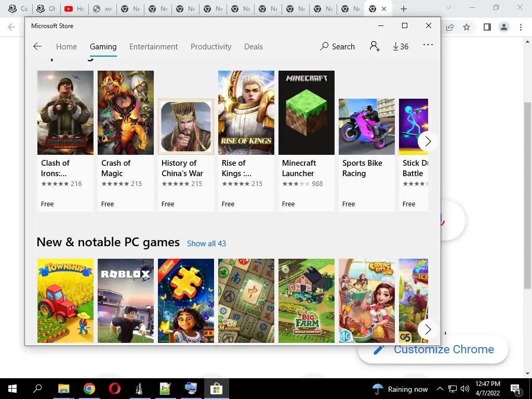Close the active Chrome tab
The image size is (532, 399).
[x=384, y=9]
